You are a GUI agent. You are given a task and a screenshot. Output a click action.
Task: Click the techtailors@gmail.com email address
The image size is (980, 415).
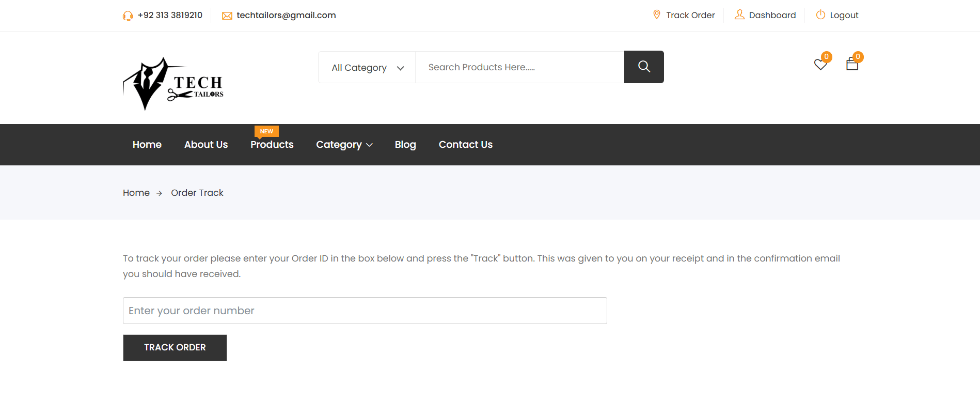click(286, 16)
